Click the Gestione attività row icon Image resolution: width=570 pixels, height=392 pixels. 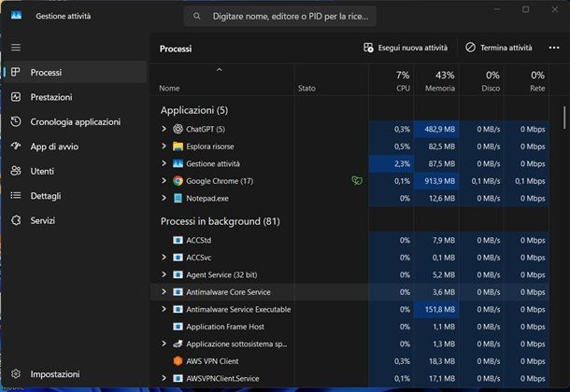click(178, 163)
